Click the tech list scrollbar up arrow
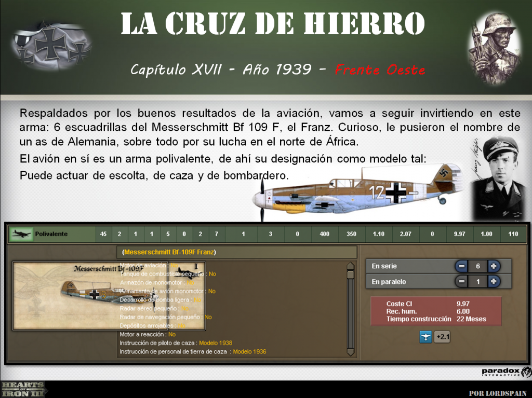 coord(351,267)
